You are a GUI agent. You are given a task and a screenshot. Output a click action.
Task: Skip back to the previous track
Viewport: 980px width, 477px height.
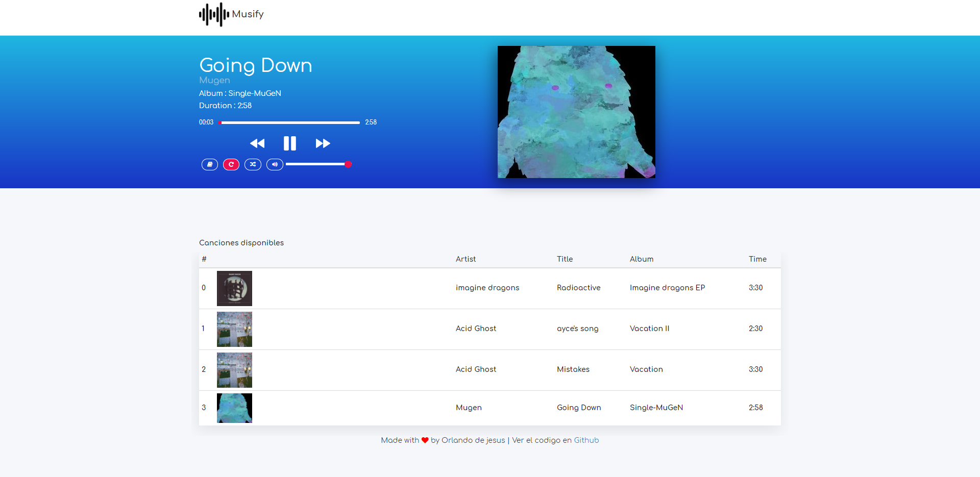tap(257, 143)
